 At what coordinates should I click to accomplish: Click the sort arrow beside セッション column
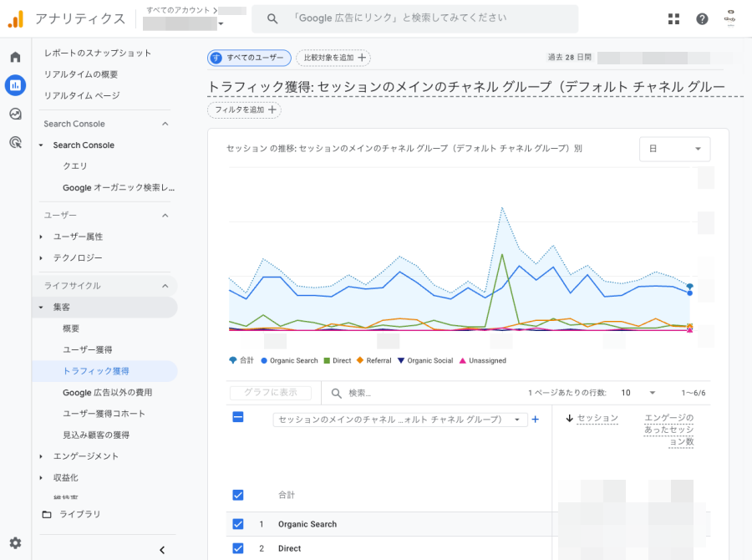569,419
